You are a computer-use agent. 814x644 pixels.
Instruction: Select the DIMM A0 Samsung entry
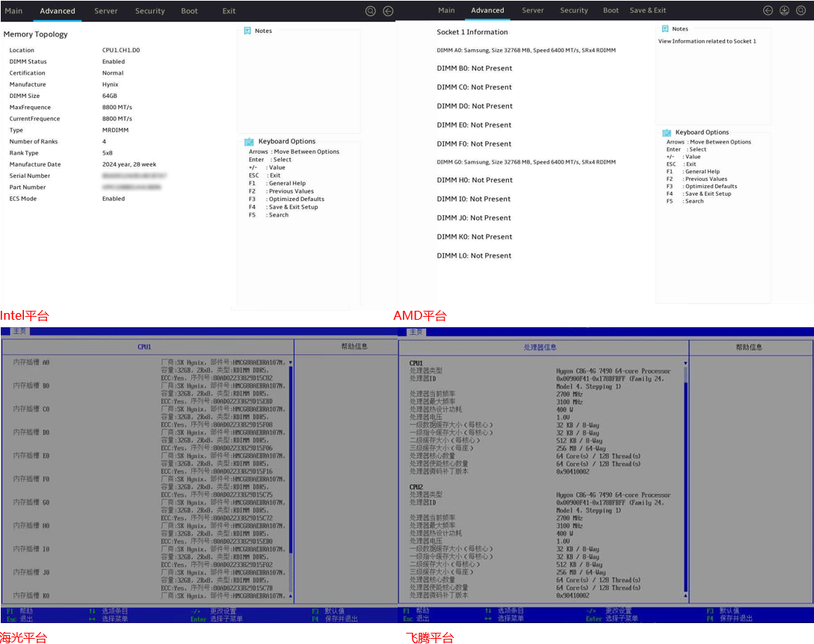525,50
